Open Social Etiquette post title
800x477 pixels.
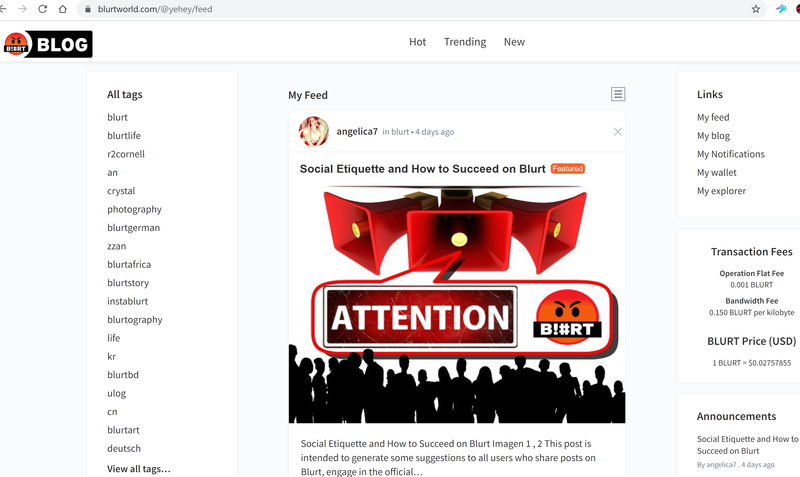(x=422, y=169)
